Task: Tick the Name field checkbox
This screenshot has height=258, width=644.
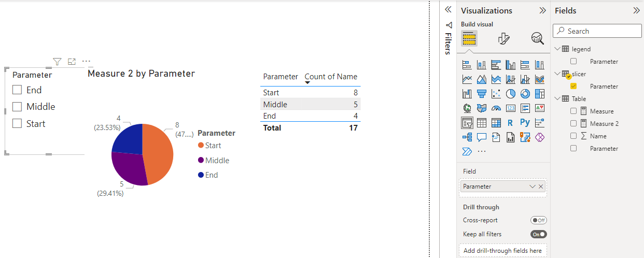Action: click(x=573, y=136)
